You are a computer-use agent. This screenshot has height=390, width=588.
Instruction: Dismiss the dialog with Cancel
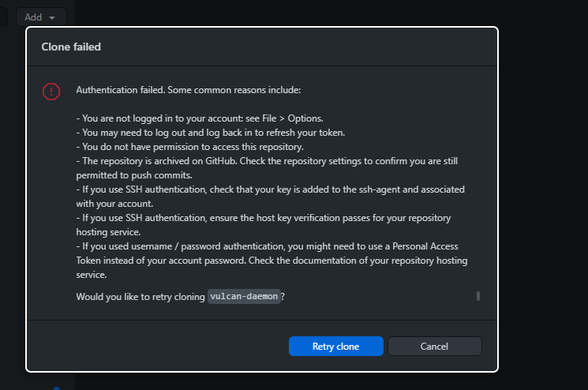click(x=434, y=347)
